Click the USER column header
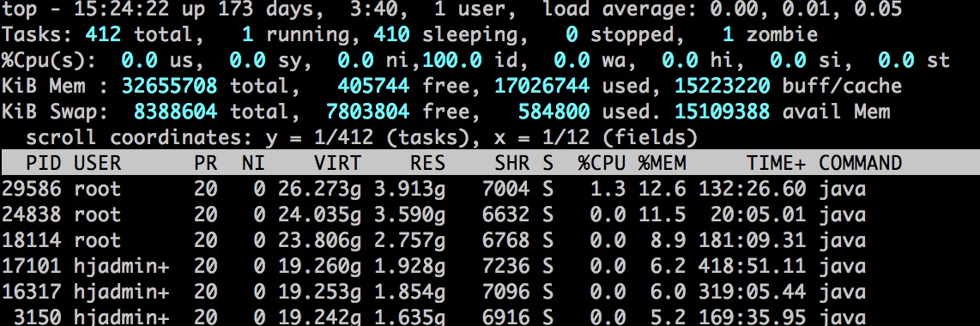Screen dimensions: 980x326 pyautogui.click(x=98, y=163)
